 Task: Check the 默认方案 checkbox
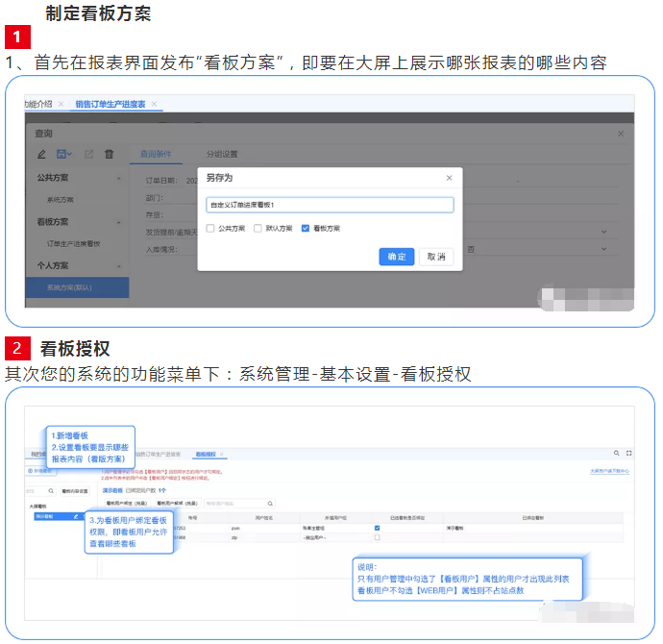(258, 229)
